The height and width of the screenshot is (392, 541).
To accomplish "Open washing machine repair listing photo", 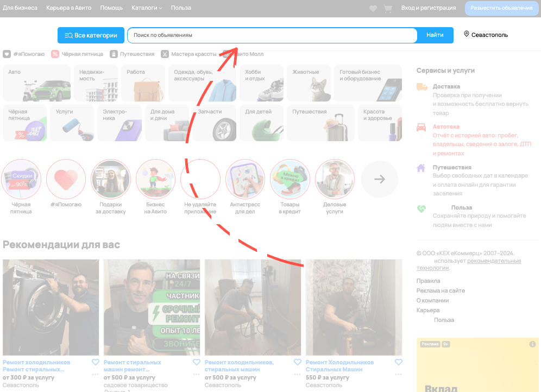I will (x=51, y=307).
